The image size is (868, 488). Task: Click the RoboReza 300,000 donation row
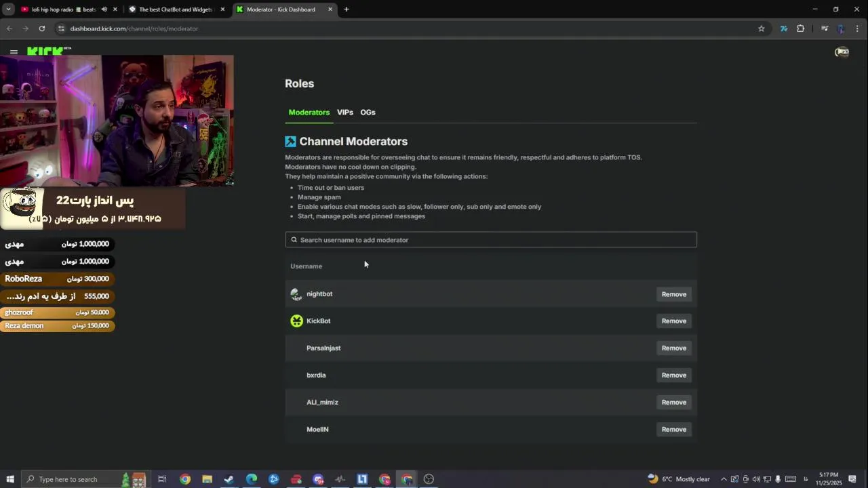[x=58, y=279]
